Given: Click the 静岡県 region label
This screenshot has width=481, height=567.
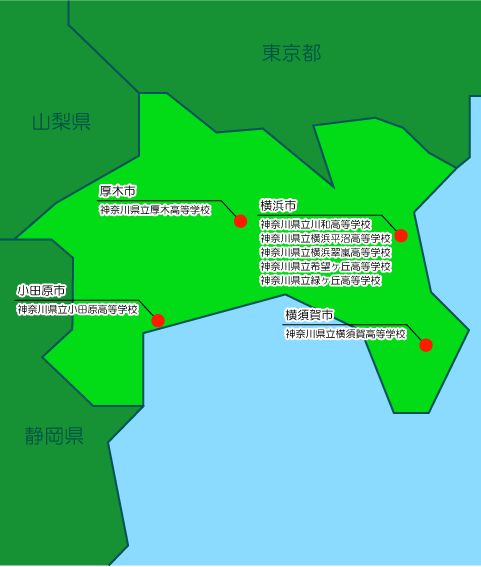Looking at the screenshot, I should (54, 436).
